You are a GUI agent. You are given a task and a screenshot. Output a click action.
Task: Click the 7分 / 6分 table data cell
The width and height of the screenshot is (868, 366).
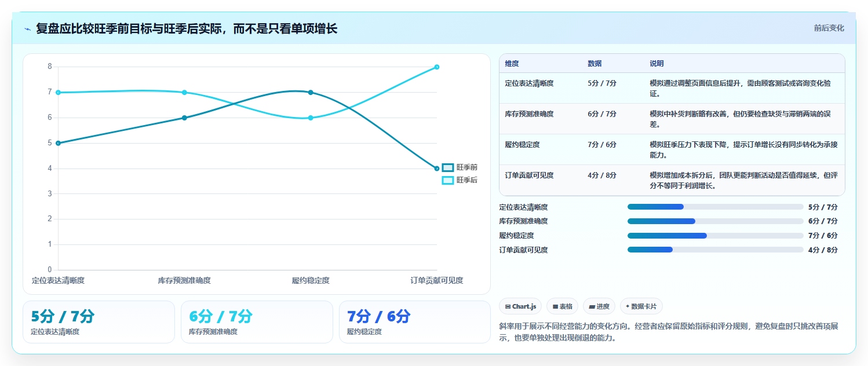tap(602, 145)
